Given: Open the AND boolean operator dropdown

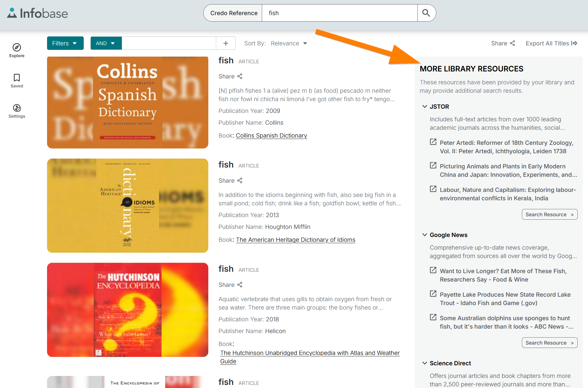Looking at the screenshot, I should (106, 43).
